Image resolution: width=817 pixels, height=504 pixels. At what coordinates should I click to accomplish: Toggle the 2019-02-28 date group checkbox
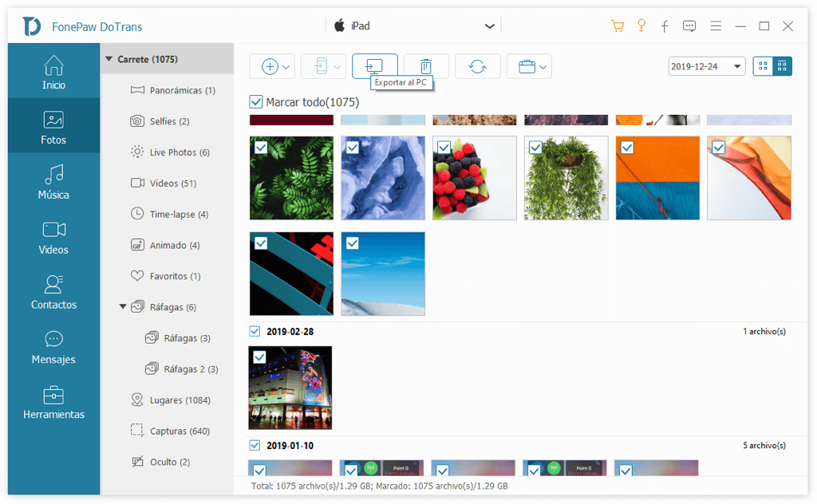(x=255, y=331)
